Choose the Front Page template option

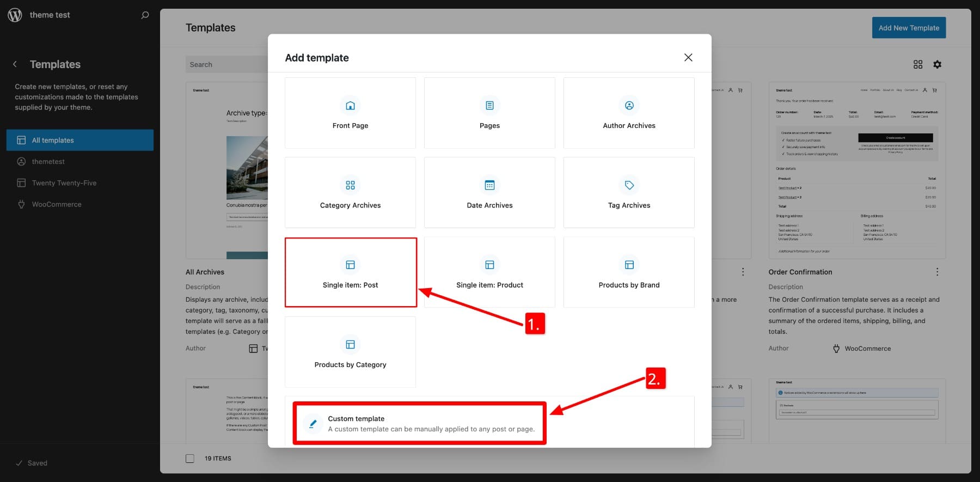click(x=350, y=113)
